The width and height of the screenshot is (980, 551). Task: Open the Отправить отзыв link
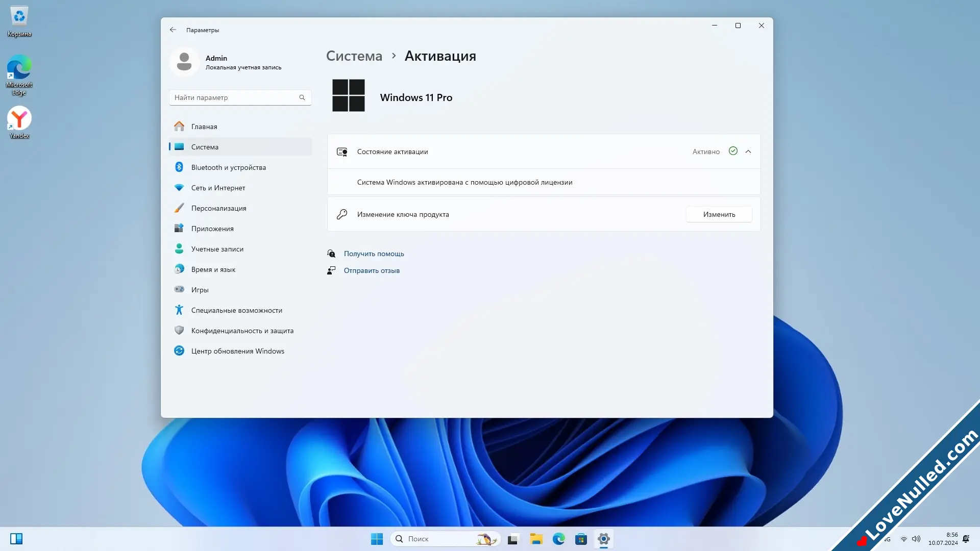tap(372, 270)
